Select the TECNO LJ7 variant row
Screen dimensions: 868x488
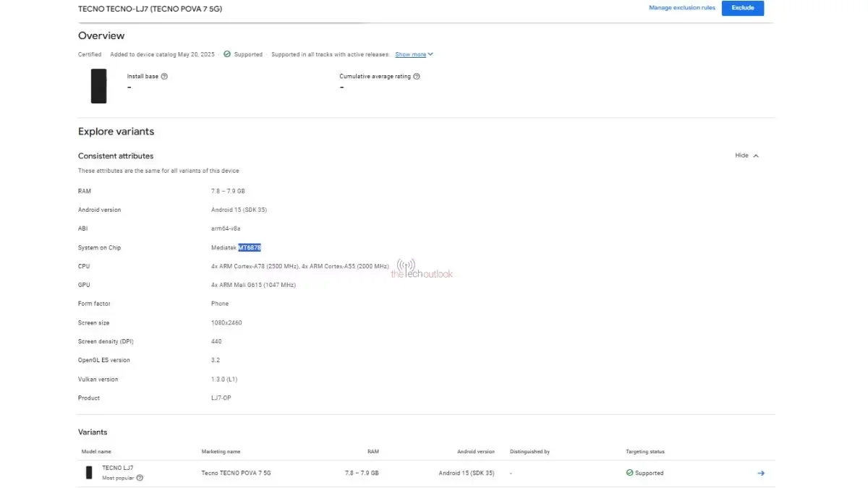click(118, 468)
